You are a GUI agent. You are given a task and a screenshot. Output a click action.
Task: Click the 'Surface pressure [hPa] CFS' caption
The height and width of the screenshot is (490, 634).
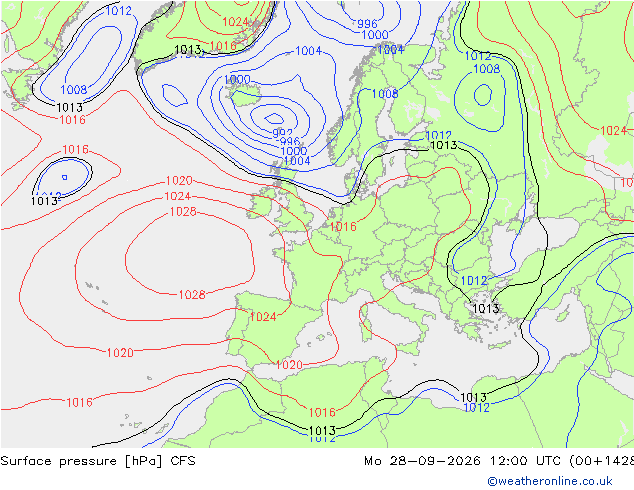pyautogui.click(x=98, y=461)
